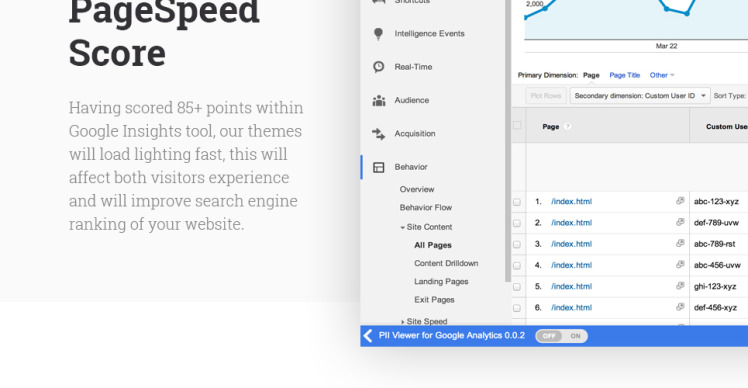Click the Custom User column header
This screenshot has height=388, width=748.
pyautogui.click(x=726, y=126)
